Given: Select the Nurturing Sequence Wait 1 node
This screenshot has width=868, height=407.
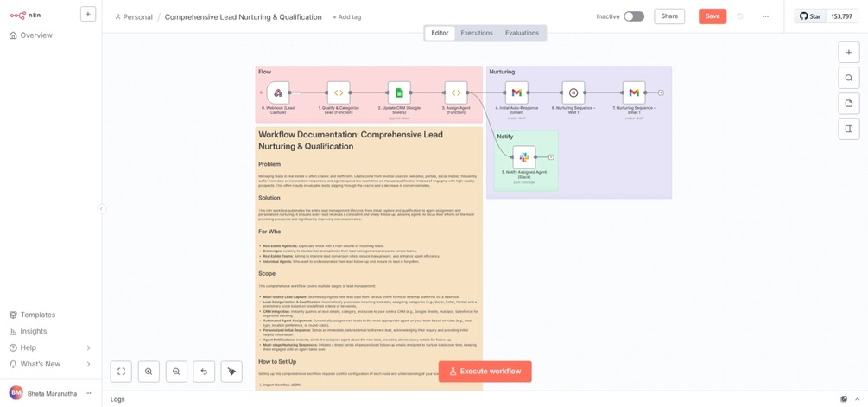Looking at the screenshot, I should click(x=573, y=92).
